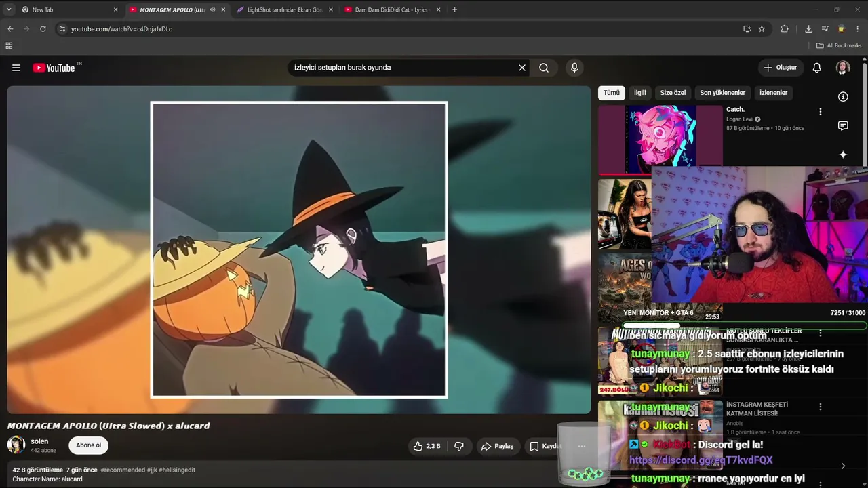Open the Chrome apps grid shortcut
Screen dimensions: 868x488
pyautogui.click(x=9, y=45)
